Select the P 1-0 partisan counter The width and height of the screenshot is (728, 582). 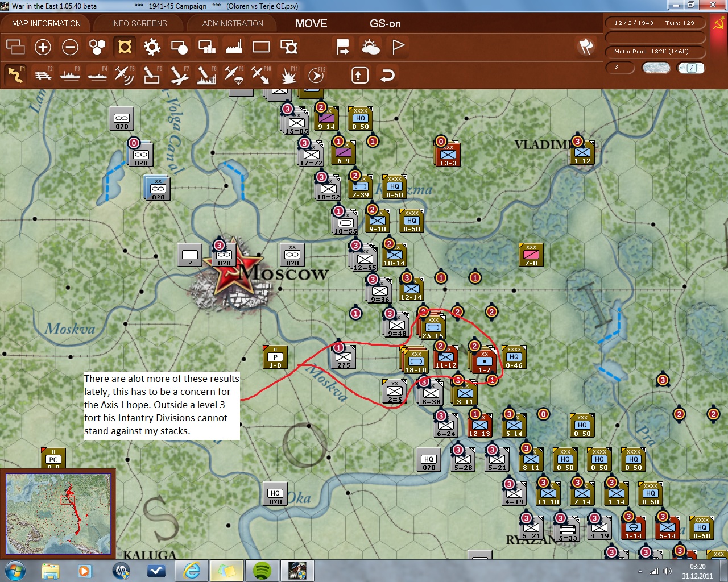(275, 357)
